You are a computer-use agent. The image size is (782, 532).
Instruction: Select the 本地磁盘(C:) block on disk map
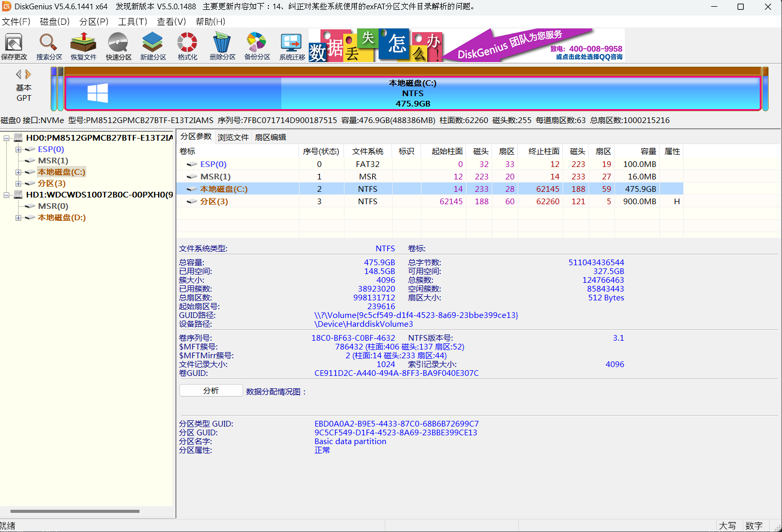tap(413, 94)
